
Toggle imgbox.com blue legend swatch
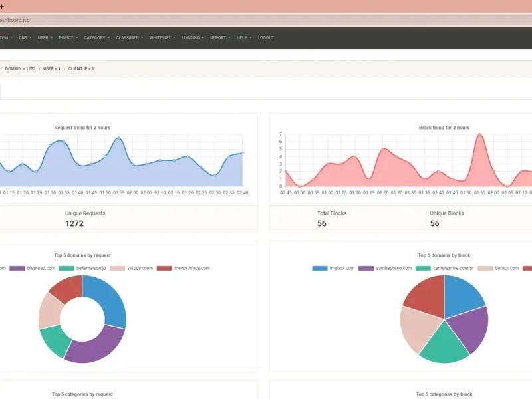(320, 268)
